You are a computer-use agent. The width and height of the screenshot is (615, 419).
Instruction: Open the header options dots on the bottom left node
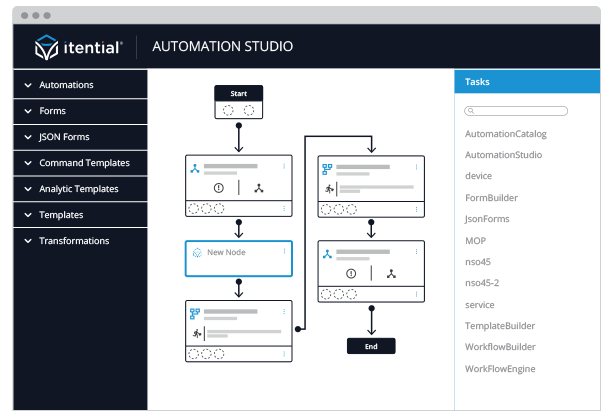click(x=284, y=312)
